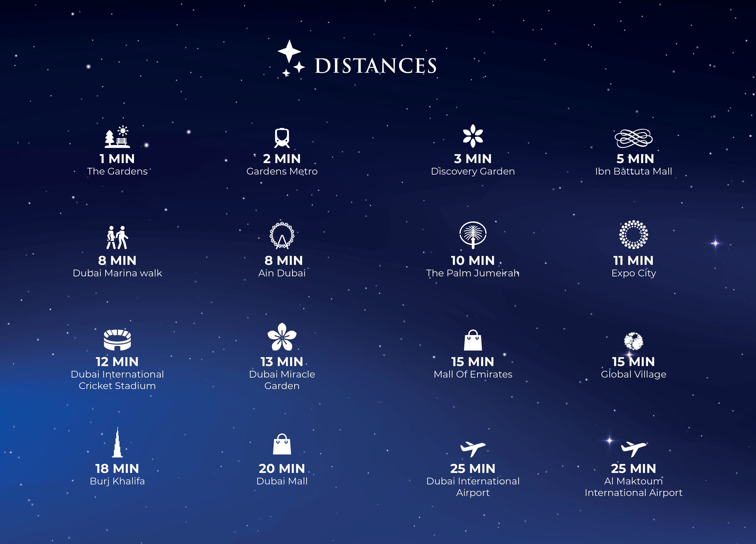This screenshot has height=544, width=756.
Task: Click "25 MIN" above Dubai International Airport
Action: point(473,469)
